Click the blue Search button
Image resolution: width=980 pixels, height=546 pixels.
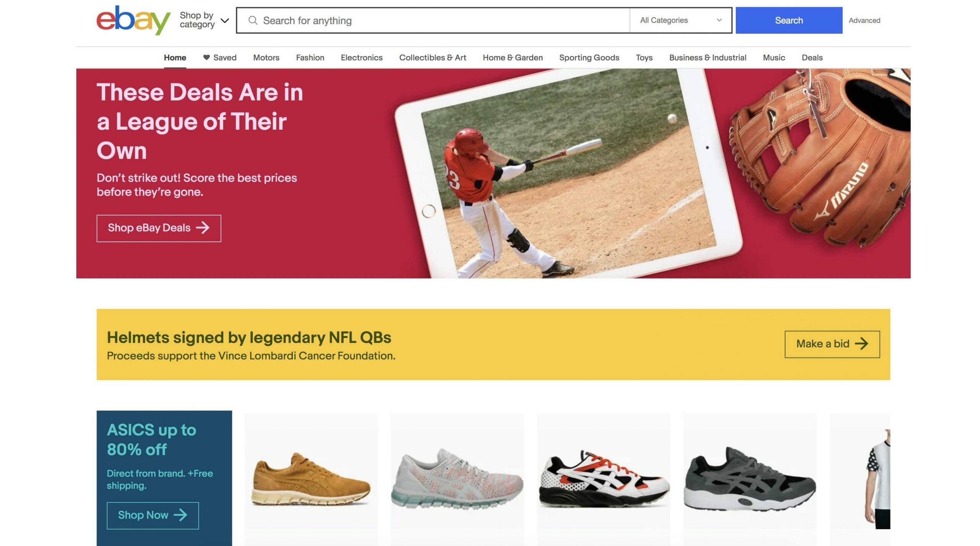[789, 20]
